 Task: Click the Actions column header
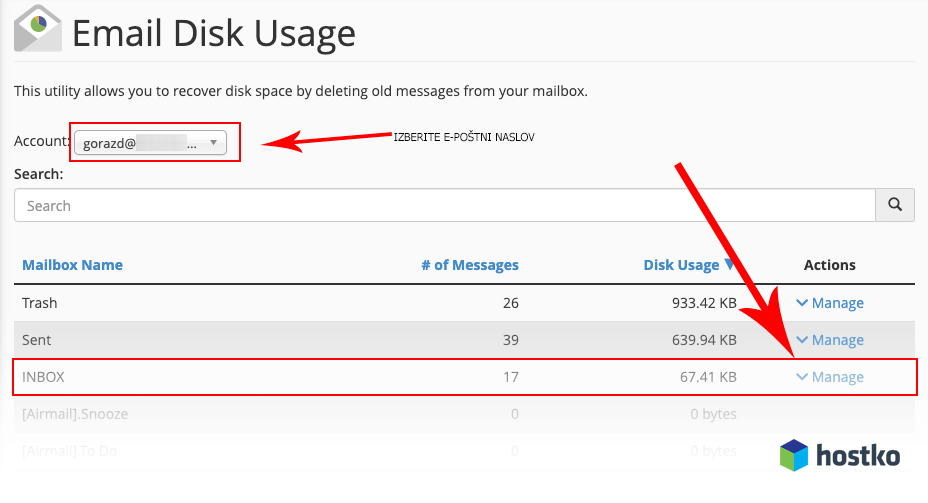tap(829, 265)
